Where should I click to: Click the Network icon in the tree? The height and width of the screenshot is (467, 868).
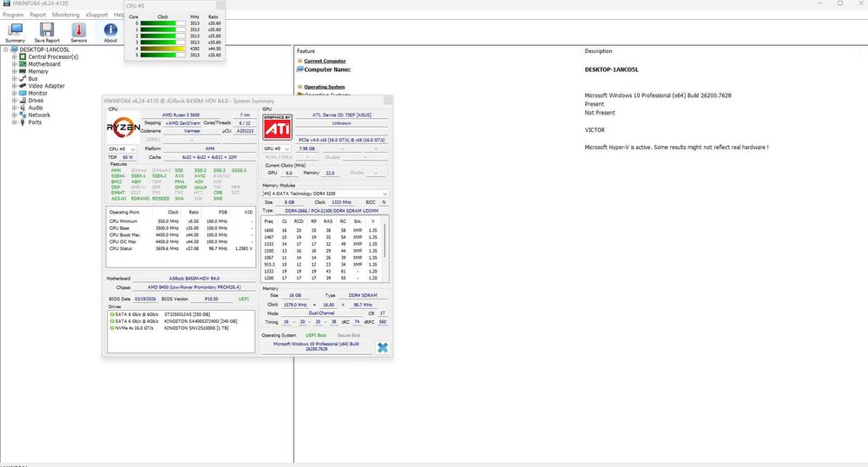point(23,115)
